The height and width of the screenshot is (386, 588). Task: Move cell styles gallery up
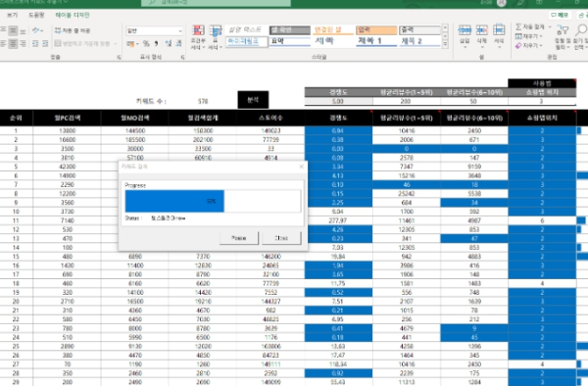pyautogui.click(x=445, y=27)
